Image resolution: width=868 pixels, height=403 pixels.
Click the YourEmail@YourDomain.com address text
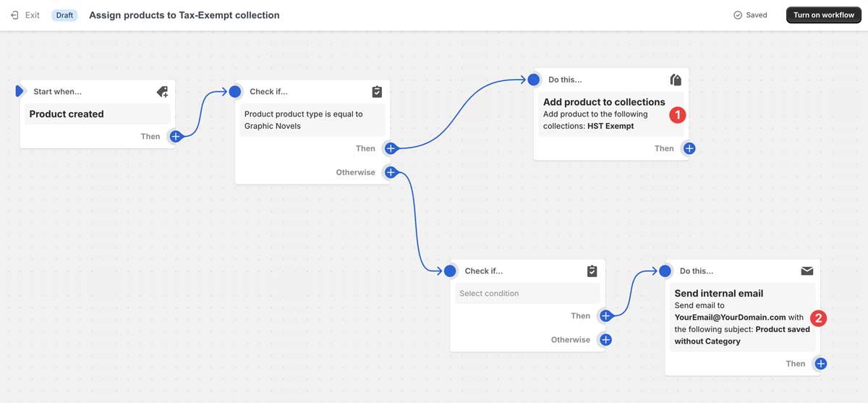click(x=730, y=317)
